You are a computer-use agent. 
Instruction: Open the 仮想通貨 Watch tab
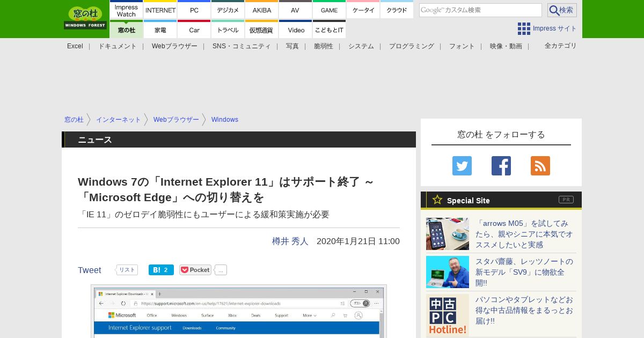click(262, 30)
